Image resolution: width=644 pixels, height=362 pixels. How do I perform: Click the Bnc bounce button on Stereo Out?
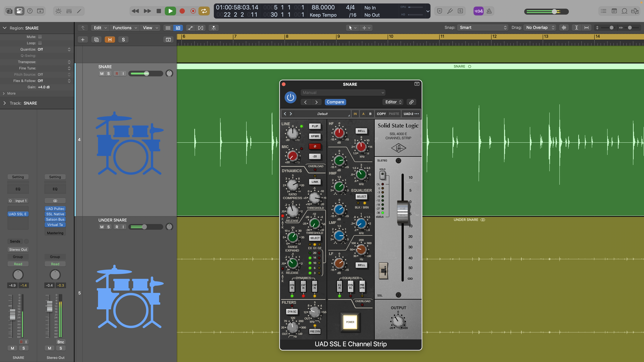tap(61, 342)
